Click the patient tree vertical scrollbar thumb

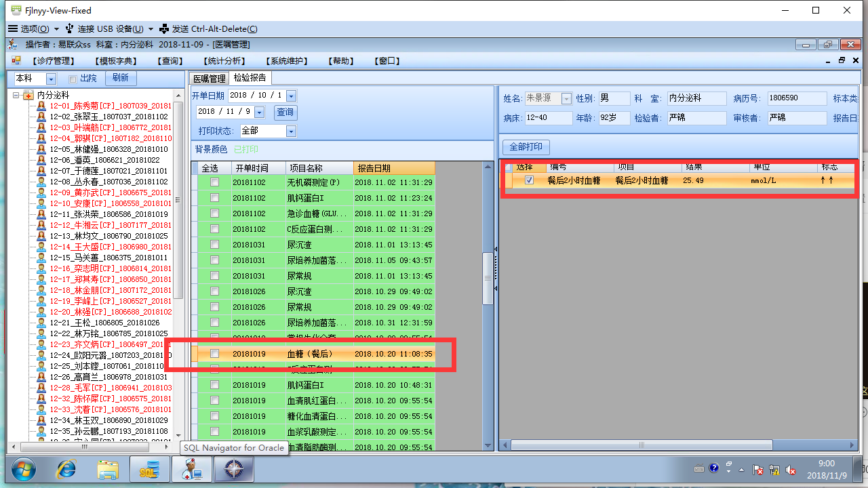[178, 200]
